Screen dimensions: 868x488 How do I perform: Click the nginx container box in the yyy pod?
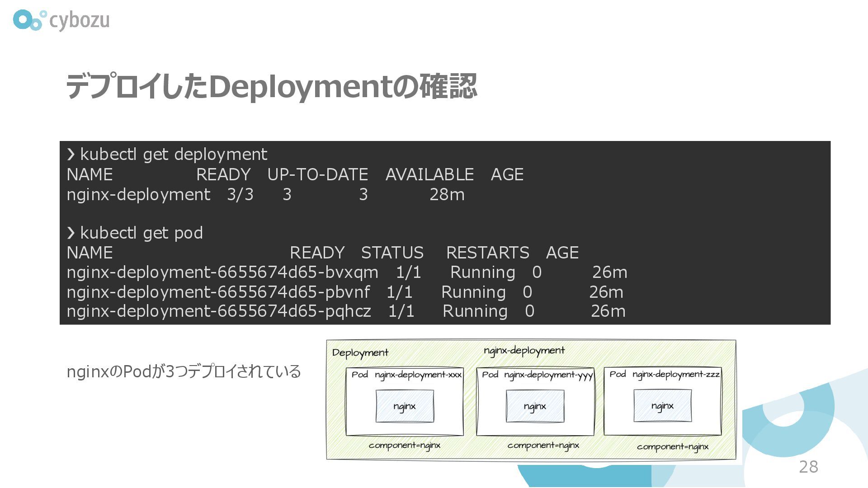pos(535,406)
